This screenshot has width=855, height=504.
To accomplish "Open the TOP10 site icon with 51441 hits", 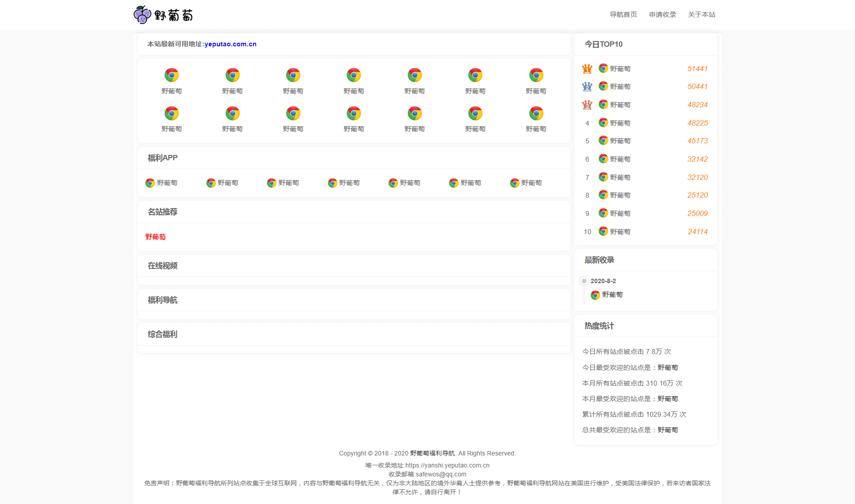I will click(x=603, y=68).
